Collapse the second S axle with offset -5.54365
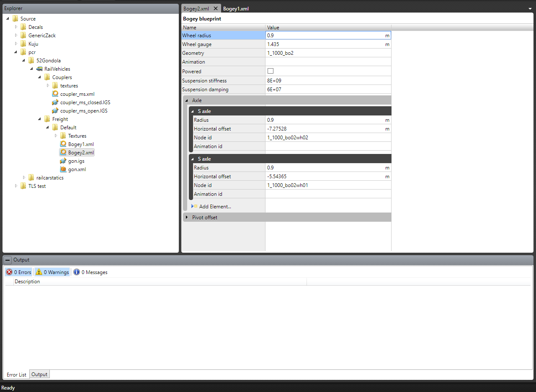 193,159
